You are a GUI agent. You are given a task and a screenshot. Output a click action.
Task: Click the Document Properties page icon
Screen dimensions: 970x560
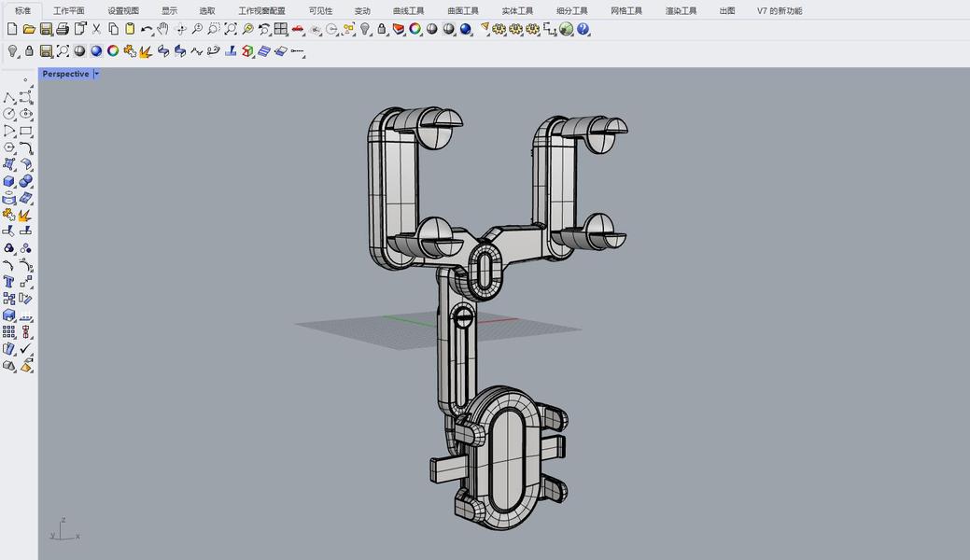click(x=79, y=29)
